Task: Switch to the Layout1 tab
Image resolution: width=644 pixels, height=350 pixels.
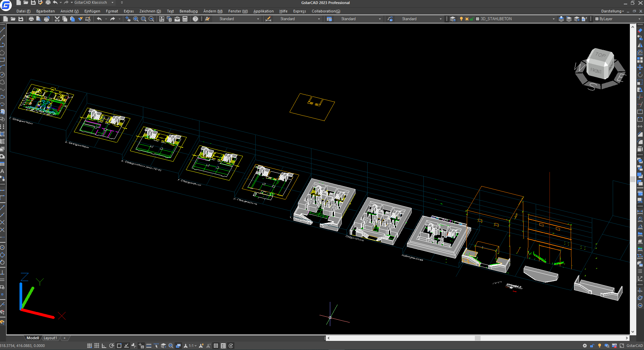Action: click(x=50, y=338)
